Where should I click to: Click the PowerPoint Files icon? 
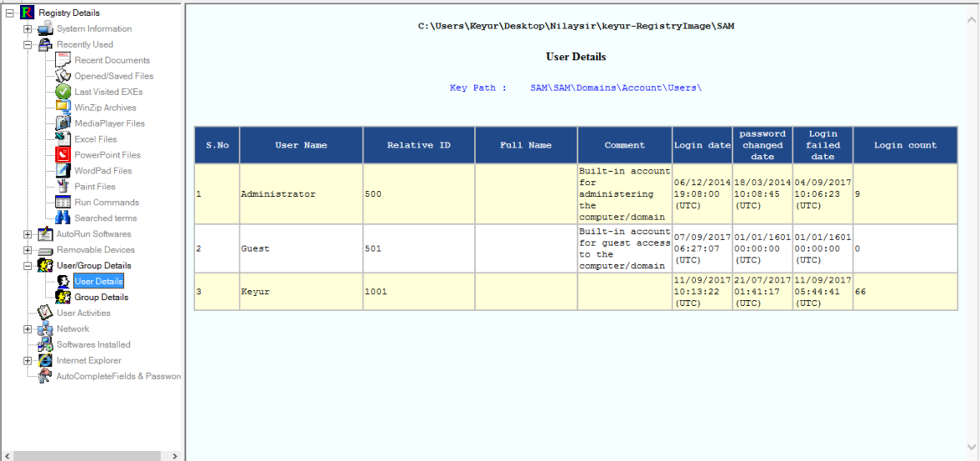(64, 154)
